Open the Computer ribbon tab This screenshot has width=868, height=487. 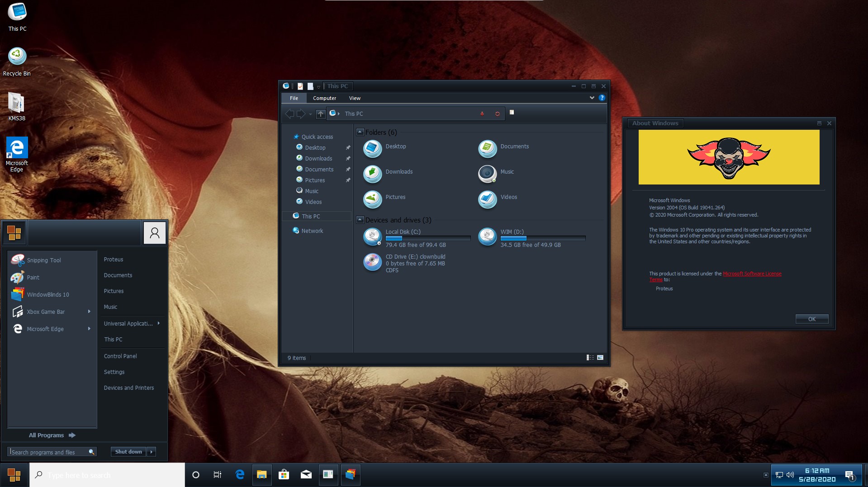pos(324,98)
